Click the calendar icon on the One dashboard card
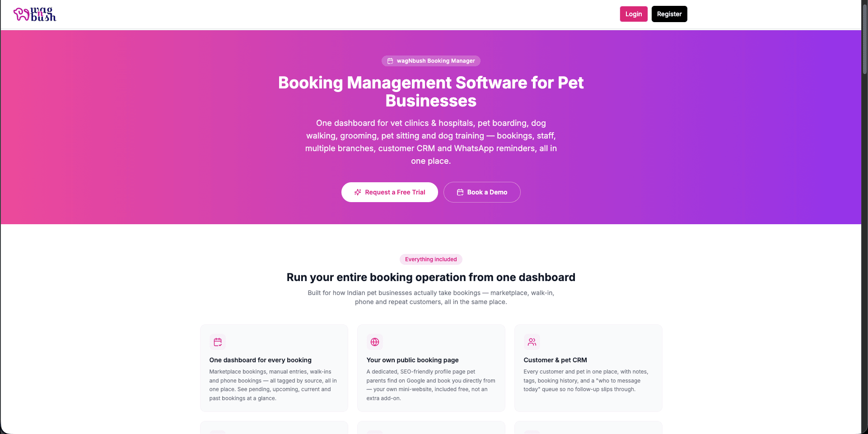Image resolution: width=868 pixels, height=434 pixels. click(x=218, y=342)
